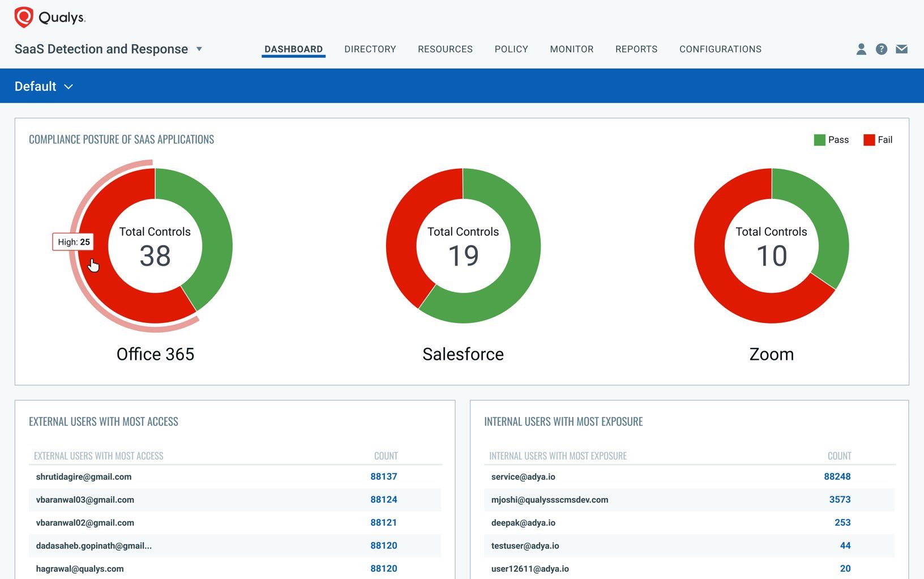
Task: Select the Dashboard tab
Action: click(x=293, y=49)
